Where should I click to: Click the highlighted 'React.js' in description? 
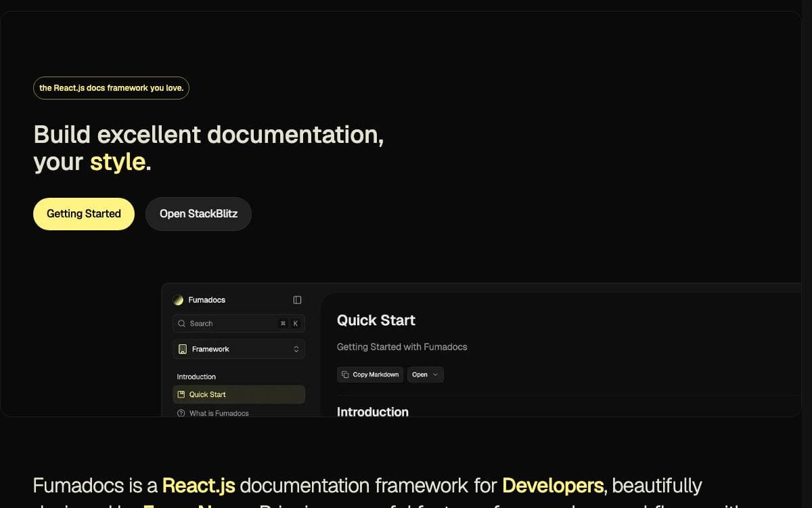pyautogui.click(x=199, y=486)
